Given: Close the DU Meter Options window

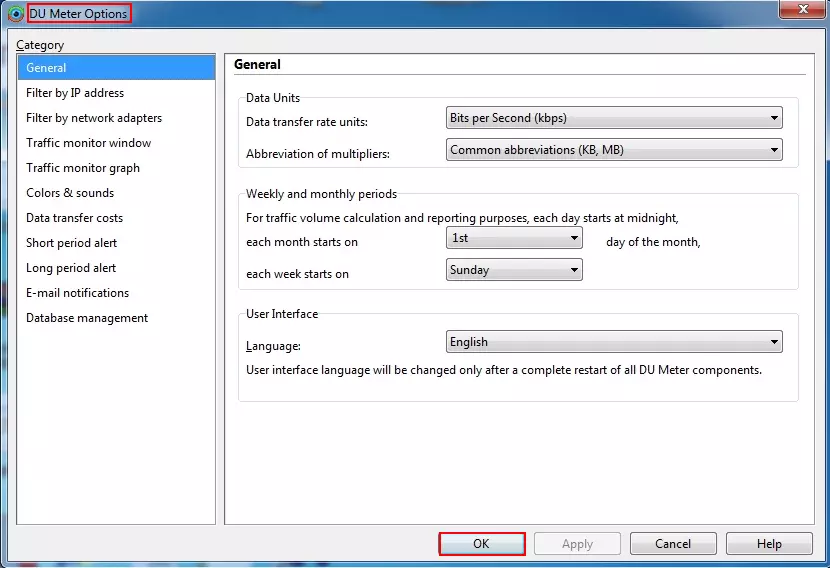Looking at the screenshot, I should pyautogui.click(x=802, y=9).
